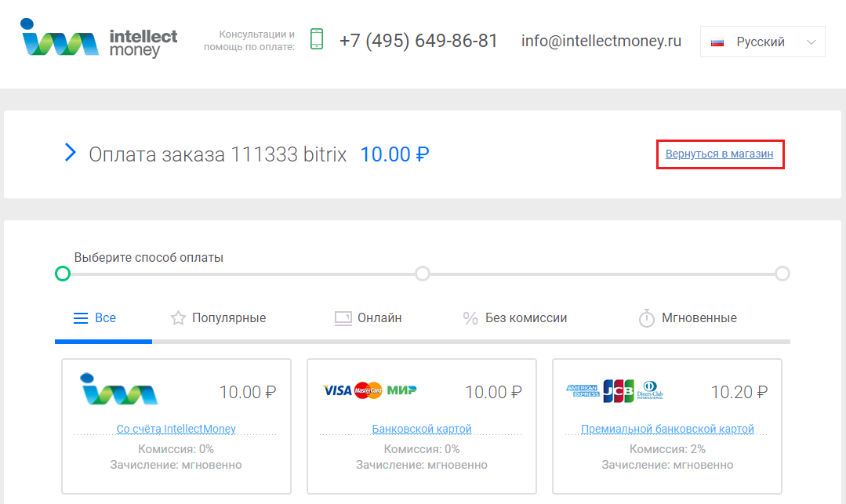Choose the Банковской картой payment link
The height and width of the screenshot is (504, 846).
tap(422, 429)
